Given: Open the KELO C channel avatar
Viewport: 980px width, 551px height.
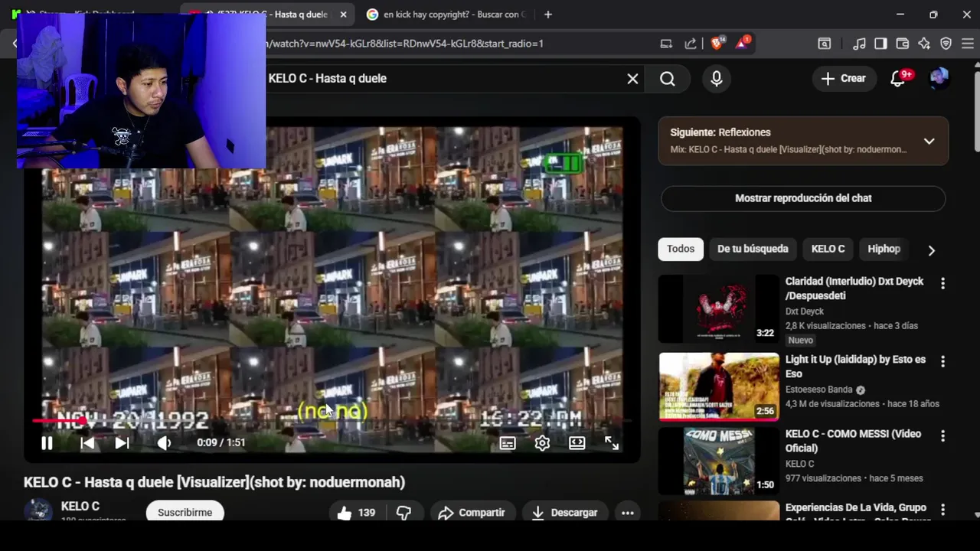Looking at the screenshot, I should [38, 510].
